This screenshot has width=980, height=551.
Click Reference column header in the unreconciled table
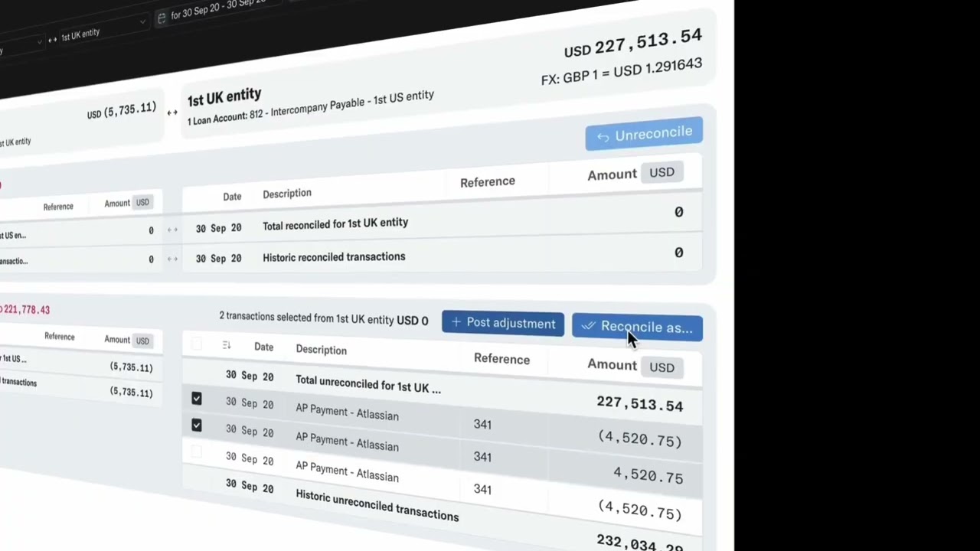coord(501,359)
